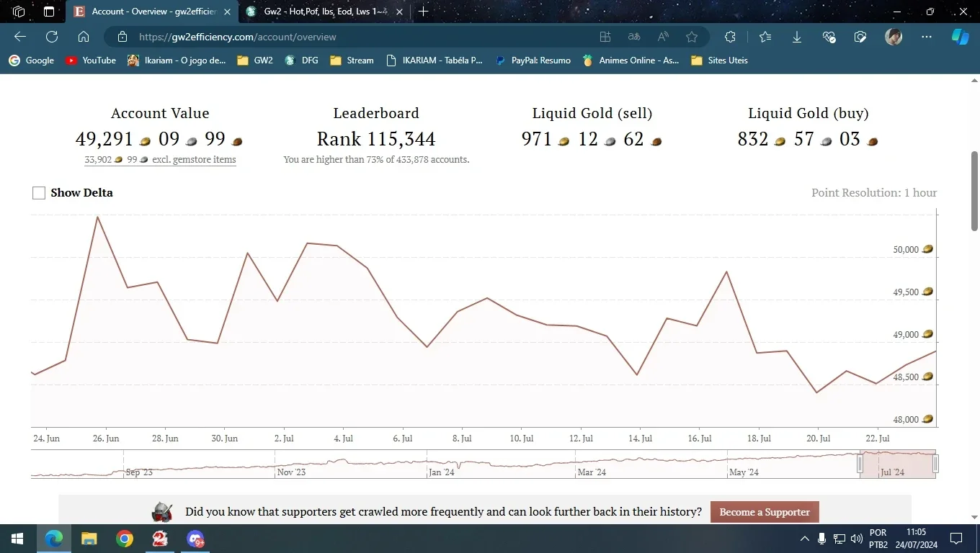Open the Ikariam - O jogo de bookmark
The height and width of the screenshot is (553, 980).
[x=177, y=60]
